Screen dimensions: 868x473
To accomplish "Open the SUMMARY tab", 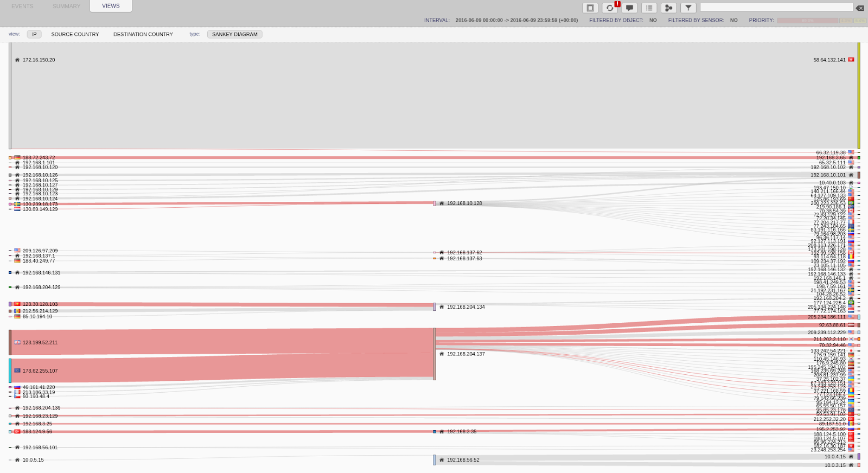I will tap(66, 6).
